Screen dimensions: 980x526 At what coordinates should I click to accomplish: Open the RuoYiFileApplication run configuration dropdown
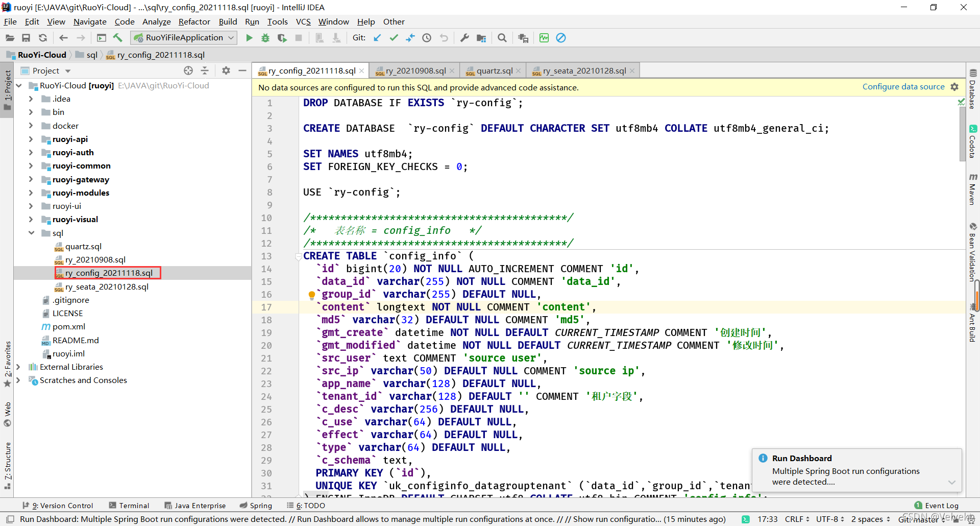tap(184, 38)
